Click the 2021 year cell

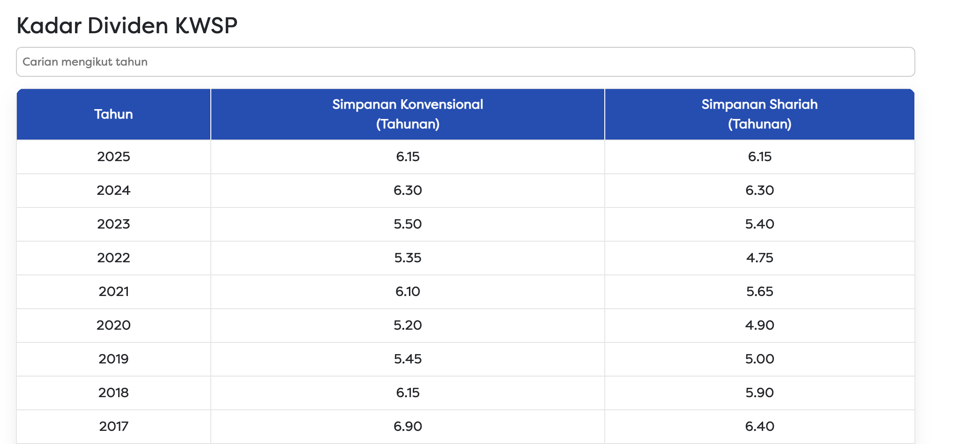tap(113, 291)
